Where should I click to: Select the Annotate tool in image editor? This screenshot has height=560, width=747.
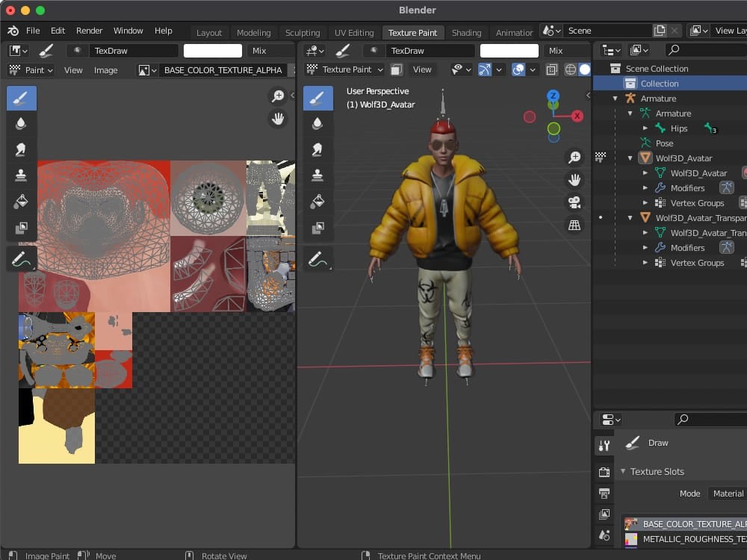point(22,259)
